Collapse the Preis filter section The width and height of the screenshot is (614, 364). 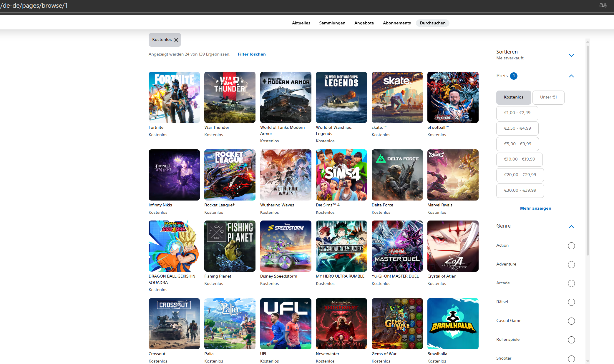pos(571,76)
